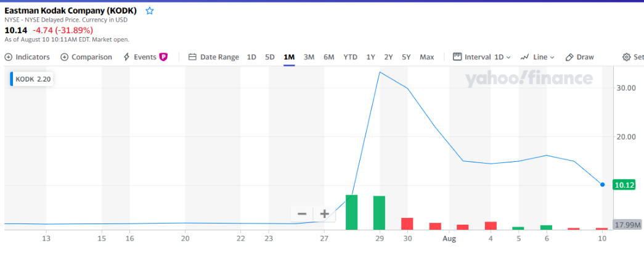The height and width of the screenshot is (255, 644).
Task: Click the Comparison label
Action: (92, 57)
